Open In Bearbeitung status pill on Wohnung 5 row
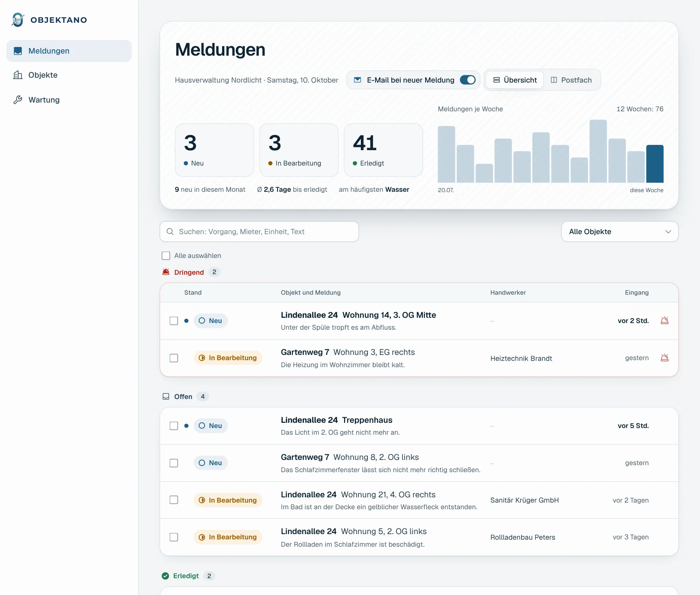Screen dimensions: 700x595 click(228, 537)
